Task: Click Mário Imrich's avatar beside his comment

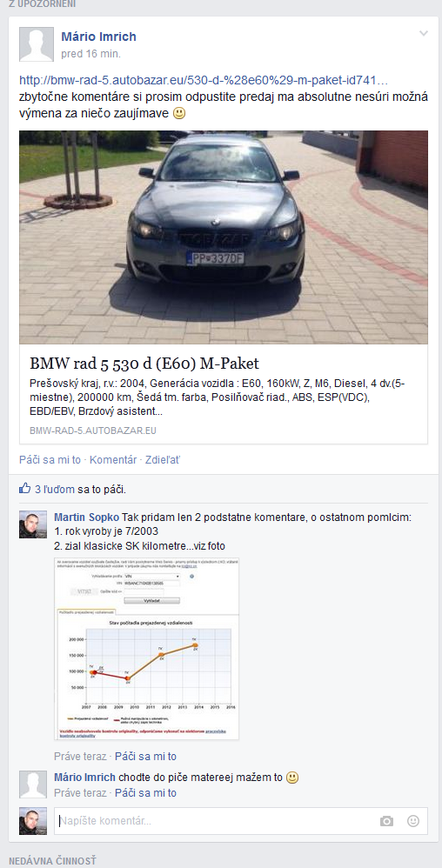Action: [x=33, y=785]
